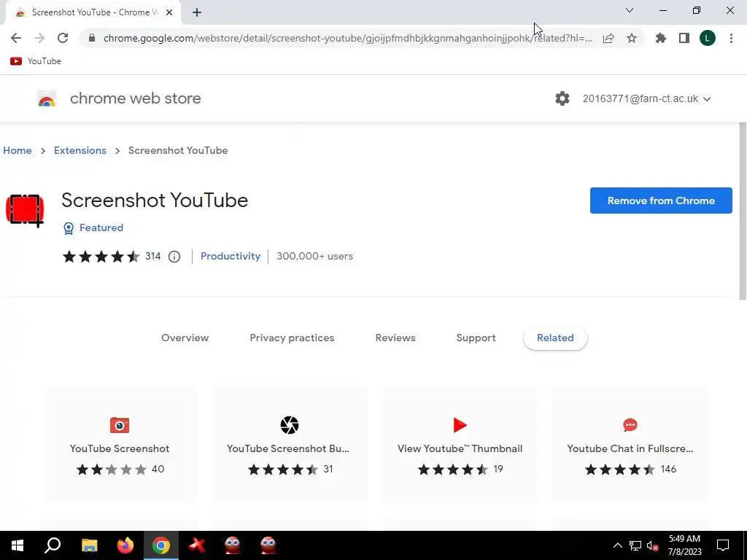The height and width of the screenshot is (560, 747).
Task: View site information lock icon
Action: pos(92,38)
